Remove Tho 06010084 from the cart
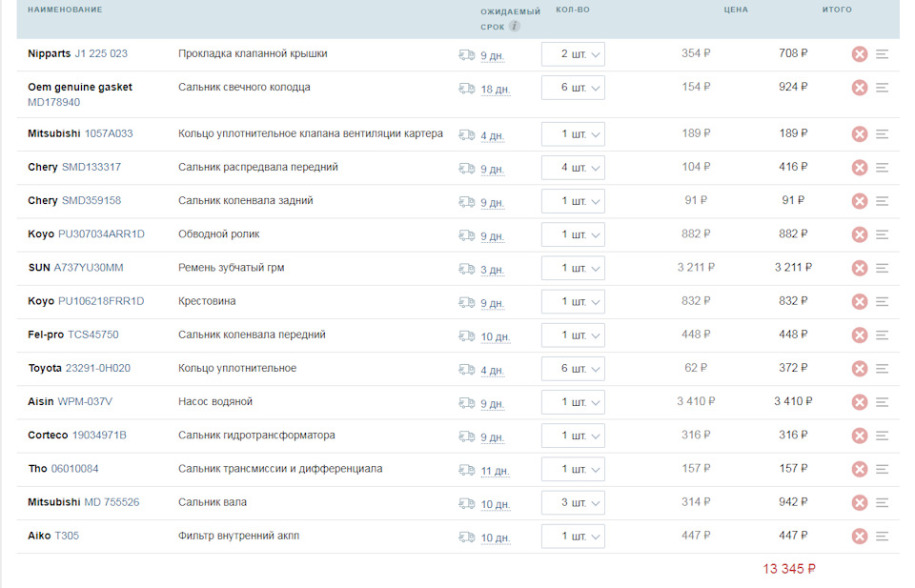The height and width of the screenshot is (588, 915). tap(859, 470)
